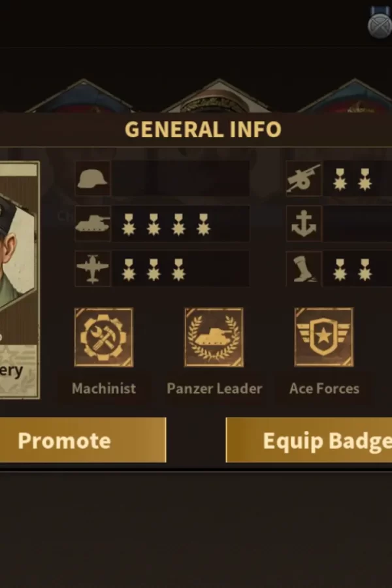This screenshot has width=392, height=588.
Task: Select the middle general cap above panel
Action: coord(219,97)
